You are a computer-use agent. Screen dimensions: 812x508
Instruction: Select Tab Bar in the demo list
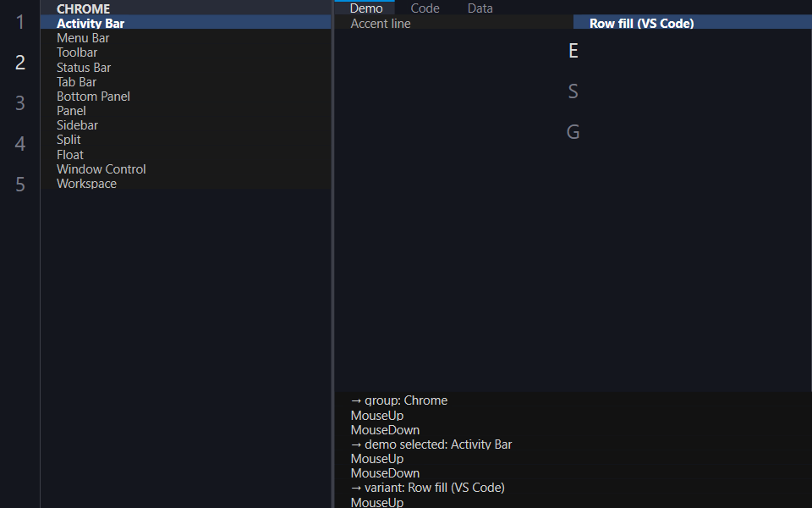point(185,82)
